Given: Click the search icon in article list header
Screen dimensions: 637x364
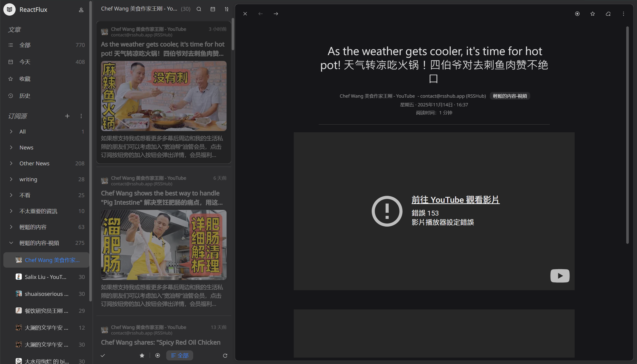Looking at the screenshot, I should [x=199, y=9].
